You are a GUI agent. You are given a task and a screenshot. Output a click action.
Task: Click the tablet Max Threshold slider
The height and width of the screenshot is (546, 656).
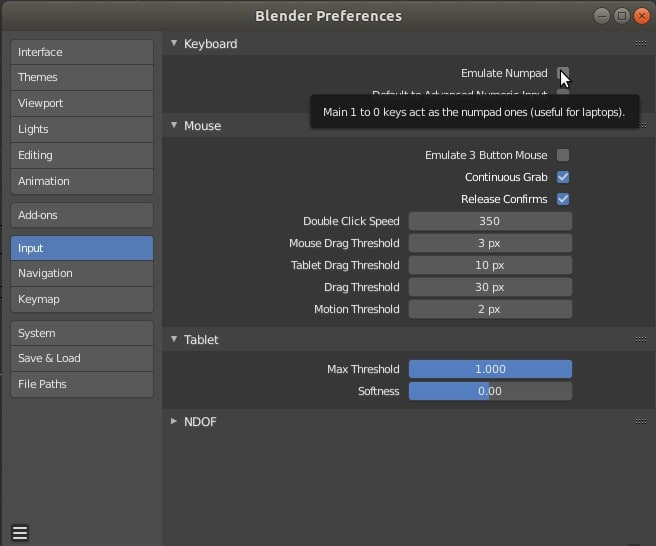[490, 369]
